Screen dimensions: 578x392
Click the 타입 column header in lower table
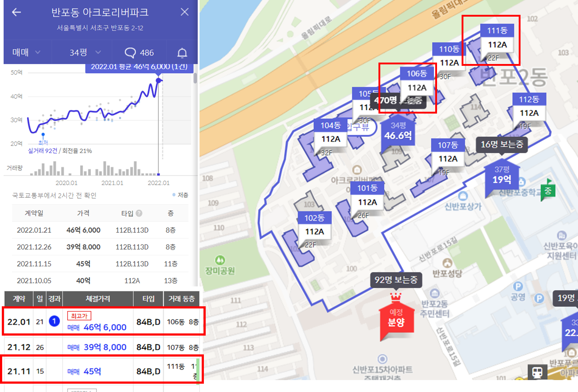point(148,299)
